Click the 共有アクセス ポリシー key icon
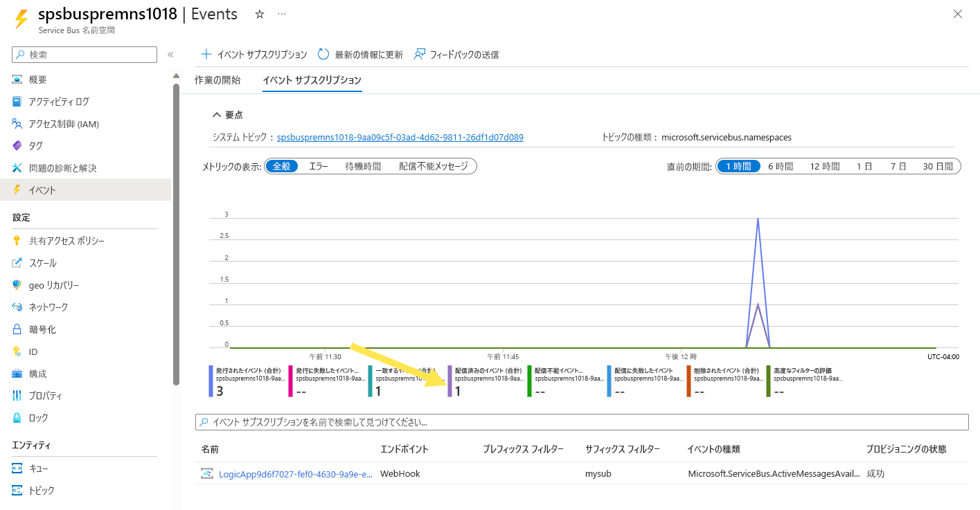The height and width of the screenshot is (510, 980). click(17, 241)
